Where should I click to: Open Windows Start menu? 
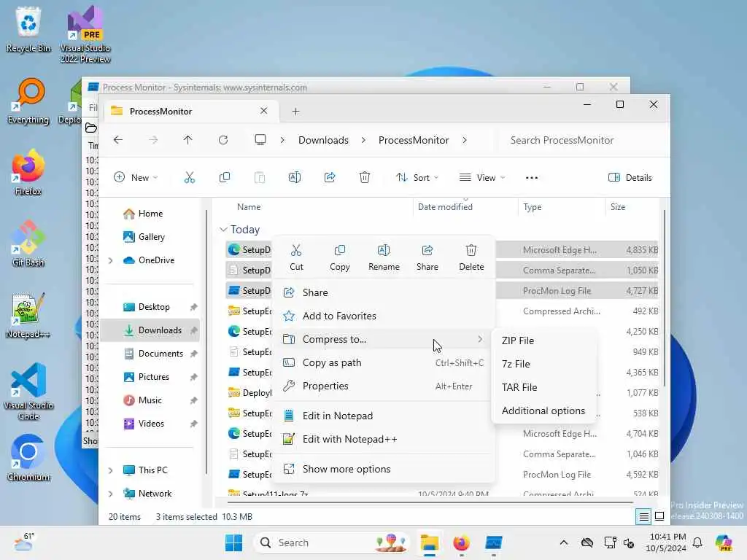pyautogui.click(x=234, y=542)
